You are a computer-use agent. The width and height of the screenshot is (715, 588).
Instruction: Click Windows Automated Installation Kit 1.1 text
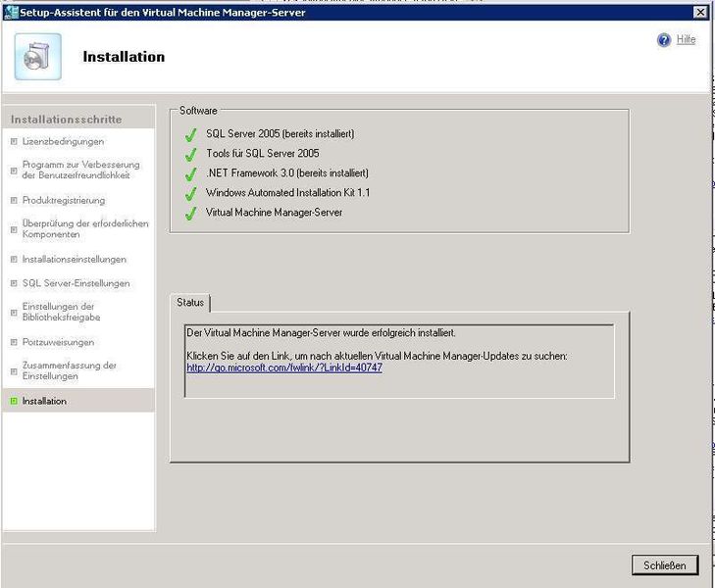pyautogui.click(x=287, y=192)
